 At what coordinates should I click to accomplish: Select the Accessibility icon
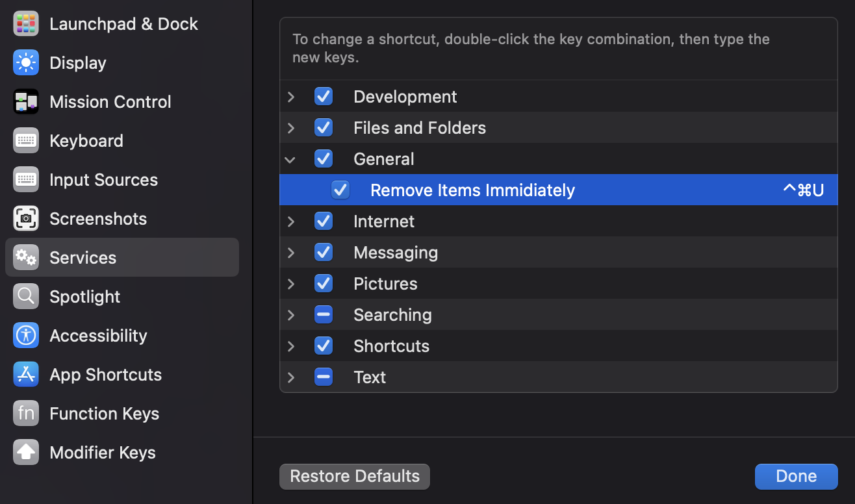point(26,335)
